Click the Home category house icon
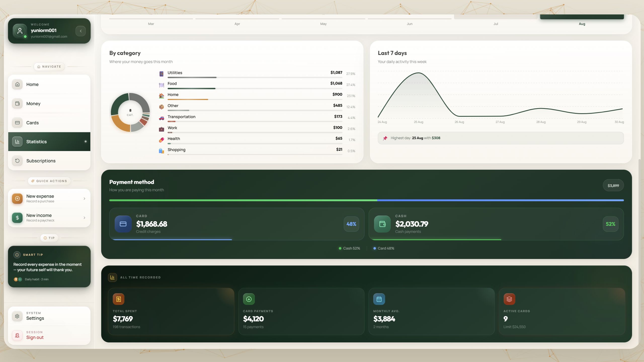This screenshot has height=362, width=644. click(162, 96)
